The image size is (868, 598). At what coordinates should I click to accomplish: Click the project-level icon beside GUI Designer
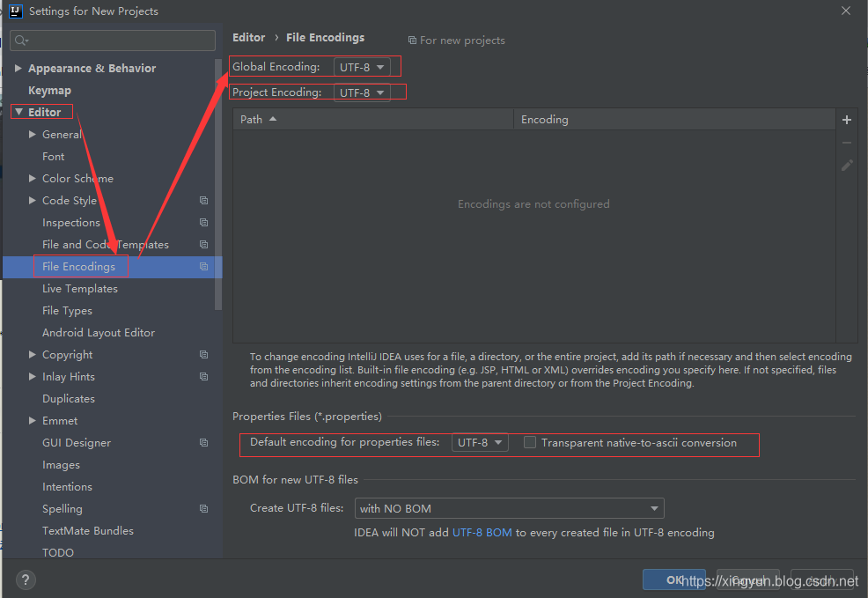pos(203,442)
